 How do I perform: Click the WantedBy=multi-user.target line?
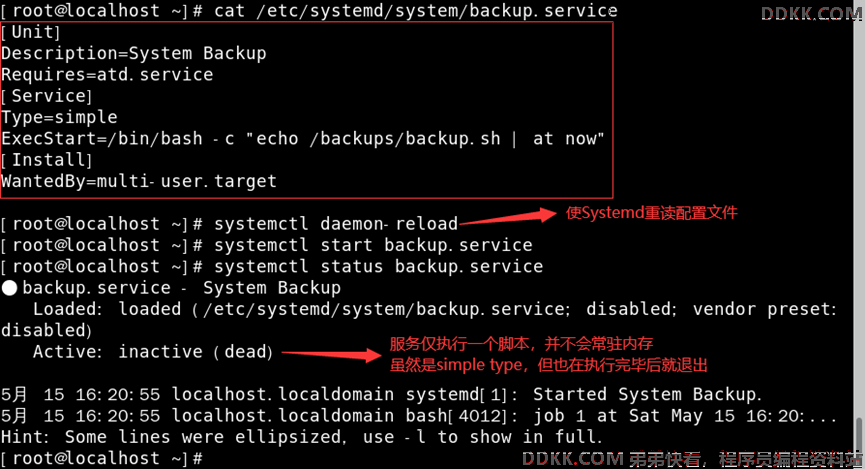pyautogui.click(x=138, y=182)
